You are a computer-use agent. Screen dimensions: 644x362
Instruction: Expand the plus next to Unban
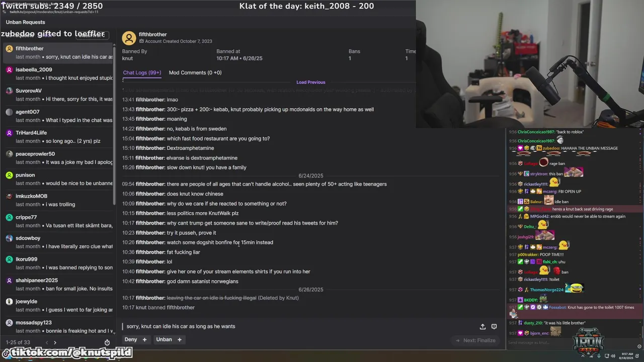tap(179, 339)
